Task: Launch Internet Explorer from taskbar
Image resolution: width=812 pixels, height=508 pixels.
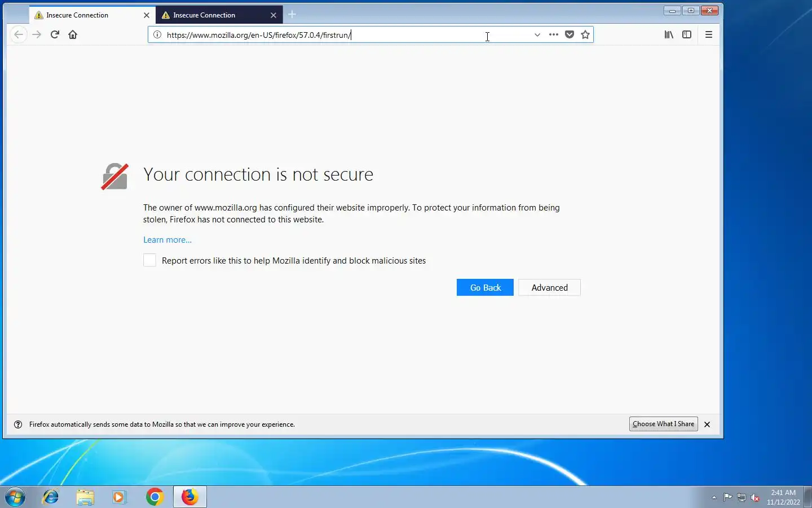Action: (51, 497)
